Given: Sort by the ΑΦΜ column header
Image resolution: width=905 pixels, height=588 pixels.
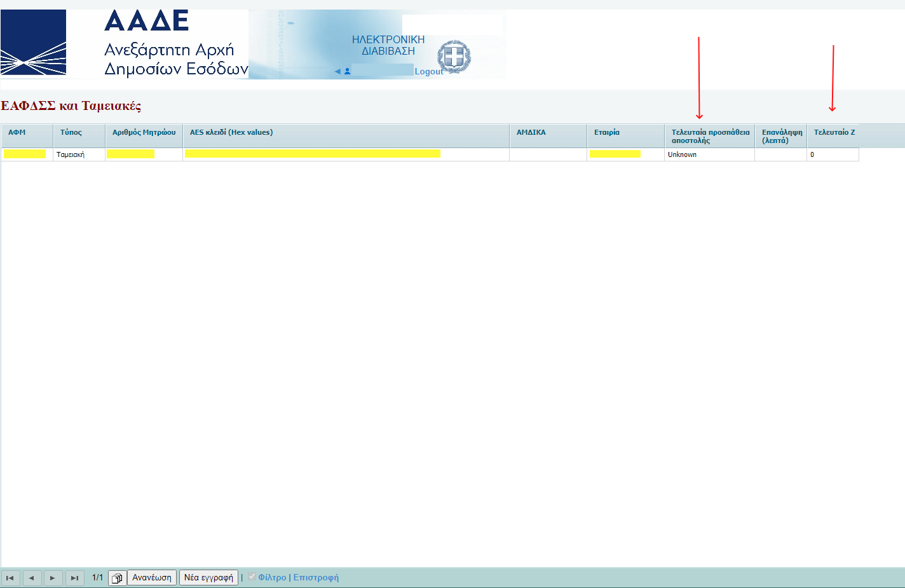Looking at the screenshot, I should (17, 132).
